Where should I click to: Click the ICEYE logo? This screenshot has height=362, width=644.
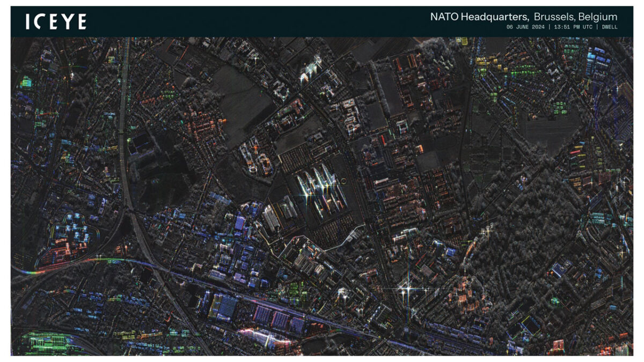(x=56, y=22)
